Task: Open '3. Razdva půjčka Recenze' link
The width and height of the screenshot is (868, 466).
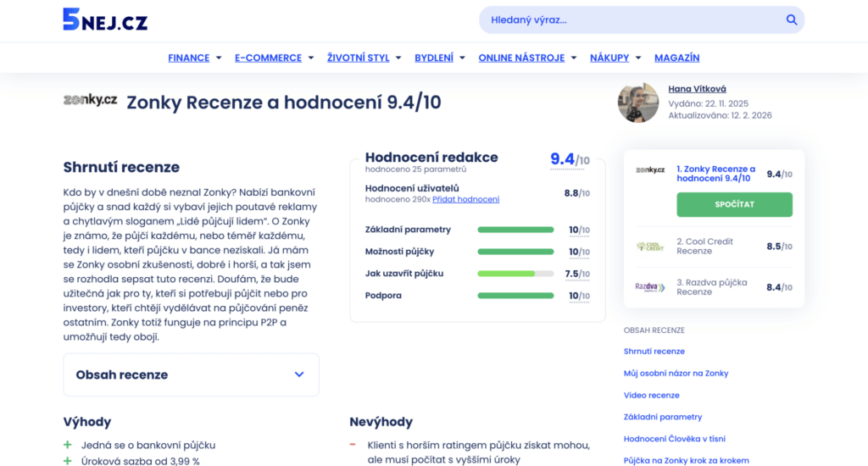Action: pos(712,287)
